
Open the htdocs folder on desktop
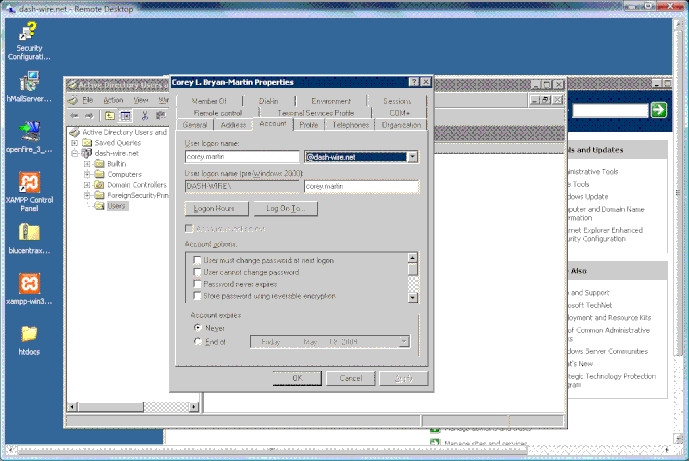tap(29, 340)
